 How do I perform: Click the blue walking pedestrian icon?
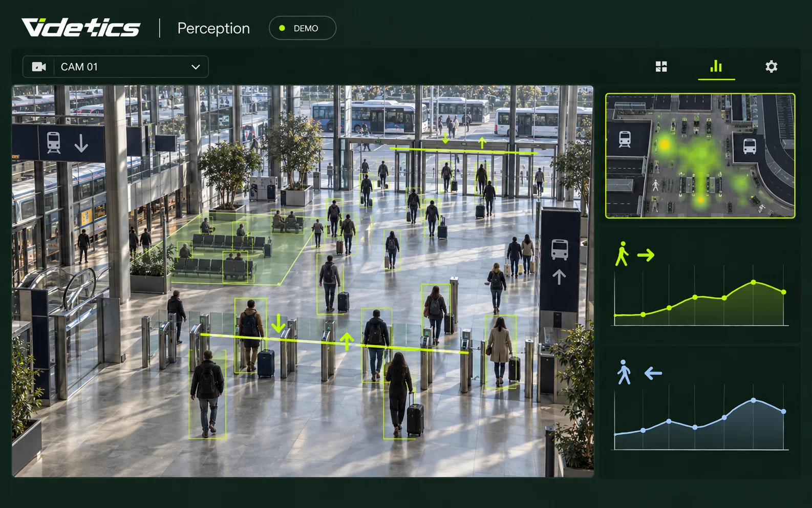coord(624,372)
